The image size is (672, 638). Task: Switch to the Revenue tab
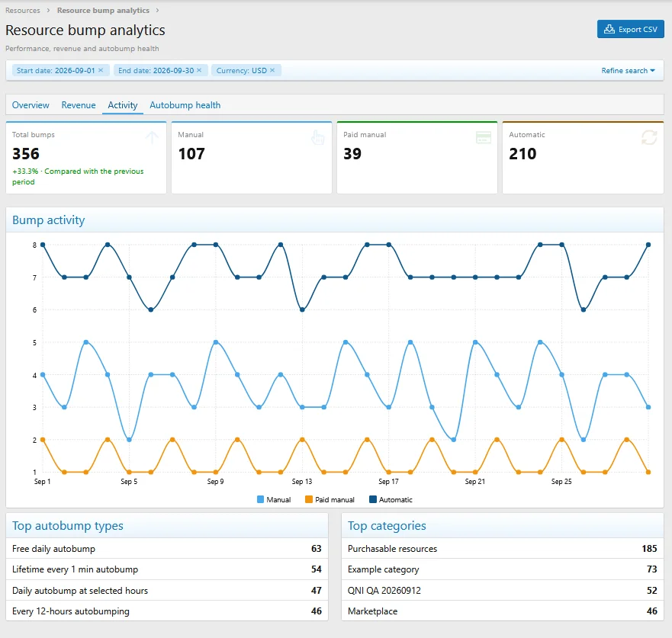point(79,105)
